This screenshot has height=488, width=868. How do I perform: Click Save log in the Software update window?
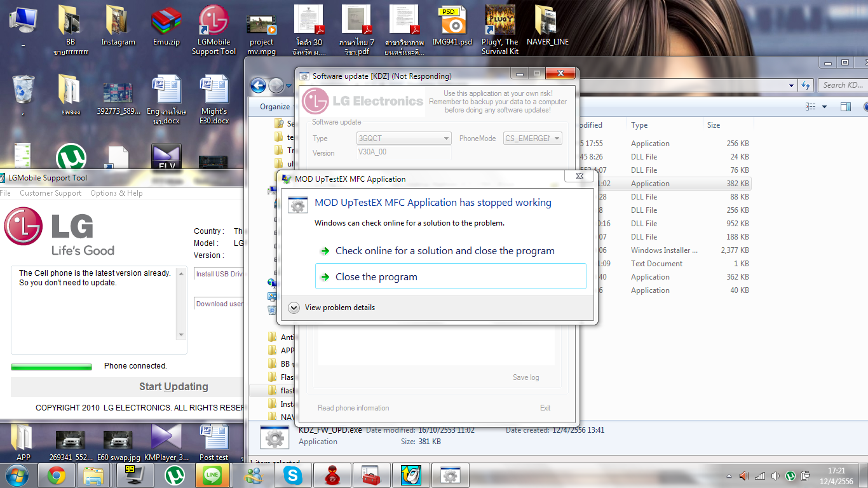tap(526, 377)
